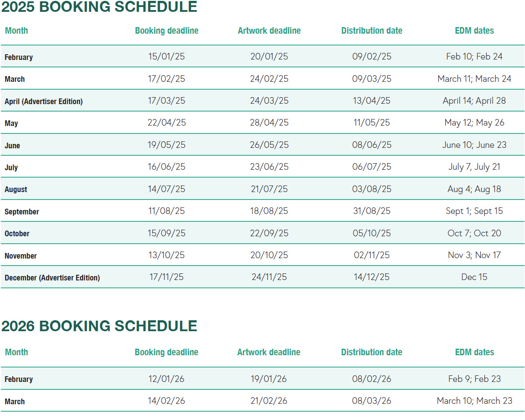Click the 2025 Booking Schedule heading
Screen dimensions: 525x420
(x=99, y=7)
